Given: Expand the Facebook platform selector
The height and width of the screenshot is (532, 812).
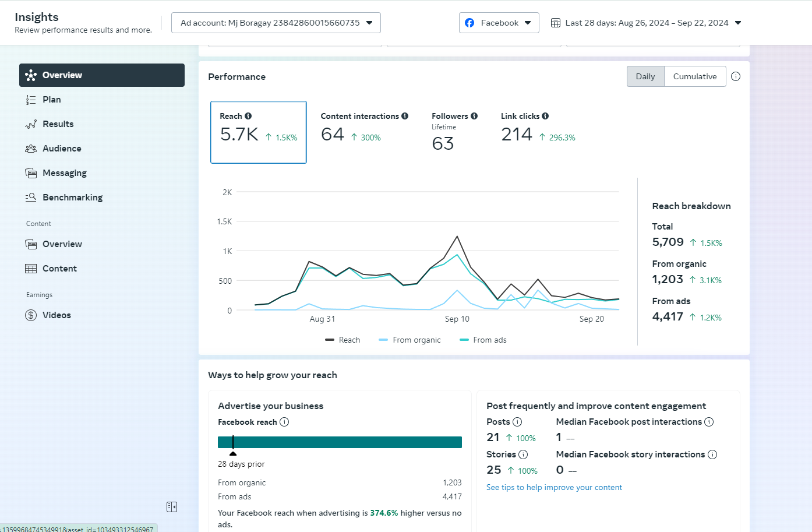Looking at the screenshot, I should pyautogui.click(x=499, y=23).
